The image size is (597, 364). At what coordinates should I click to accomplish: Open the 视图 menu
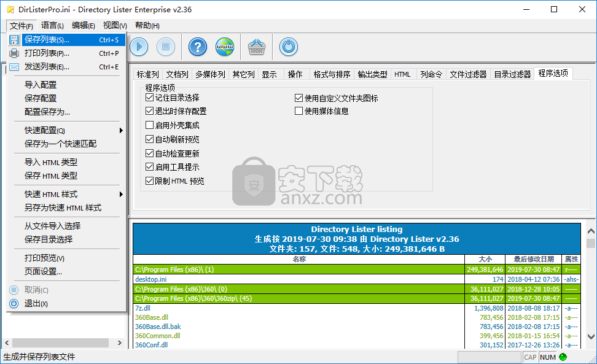[115, 26]
